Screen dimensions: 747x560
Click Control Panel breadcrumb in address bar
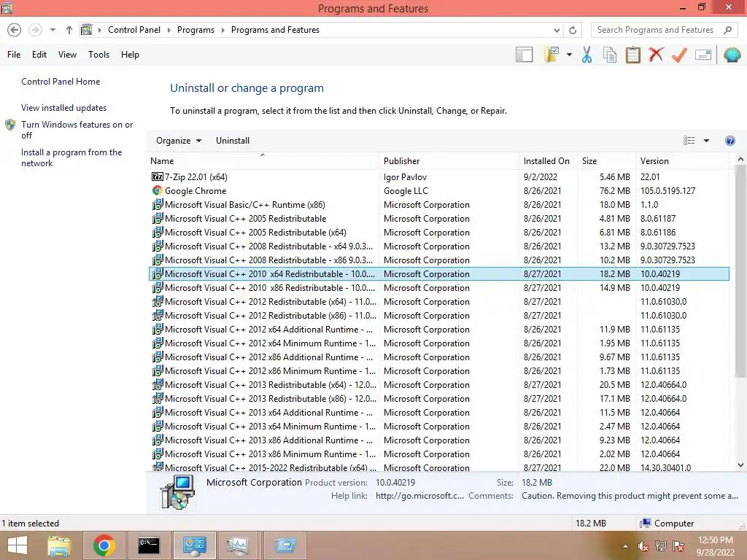point(134,30)
